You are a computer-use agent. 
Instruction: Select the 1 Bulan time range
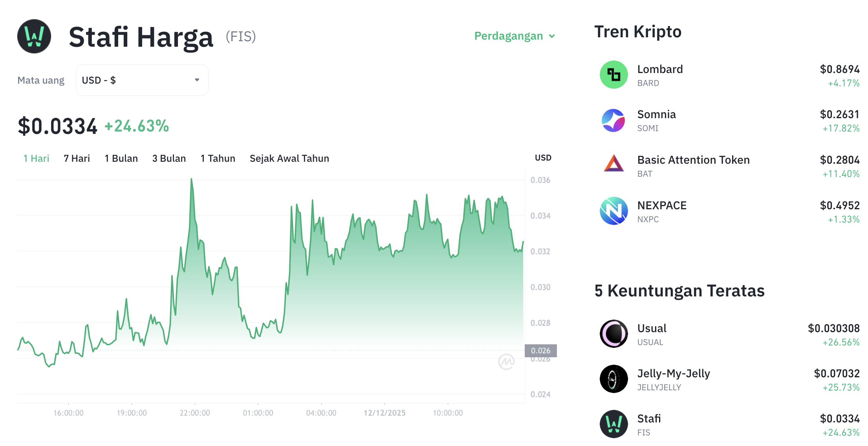[121, 158]
